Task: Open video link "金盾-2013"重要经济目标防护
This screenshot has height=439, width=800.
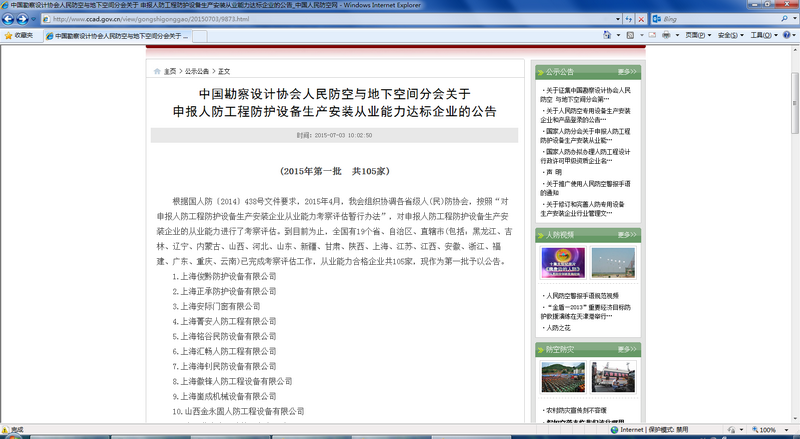Action: tap(586, 311)
